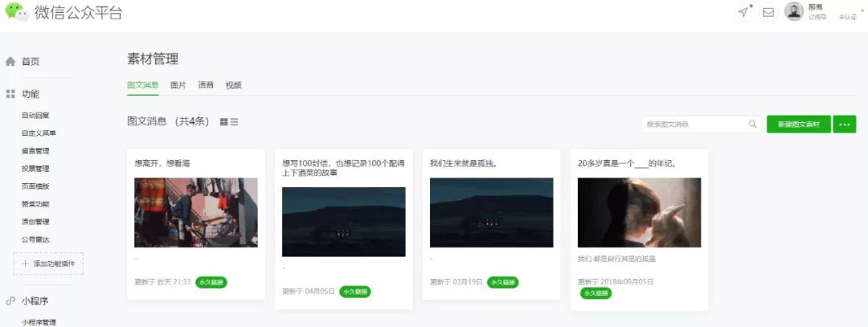868x327 pixels.
Task: Select the 图文消息 tab
Action: pyautogui.click(x=143, y=84)
